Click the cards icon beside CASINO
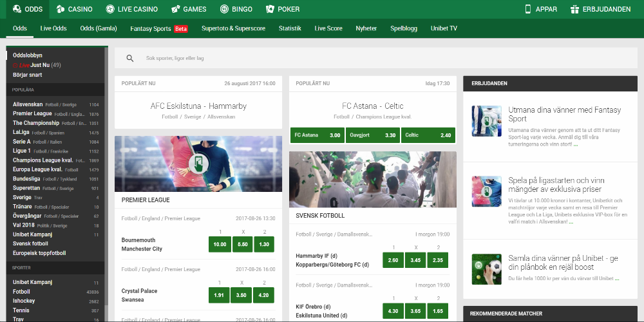Screen dimensions: 644x322 coord(61,9)
